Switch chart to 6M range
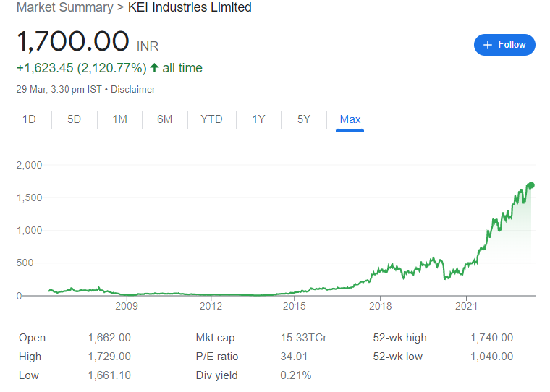This screenshot has height=392, width=550. coord(164,119)
